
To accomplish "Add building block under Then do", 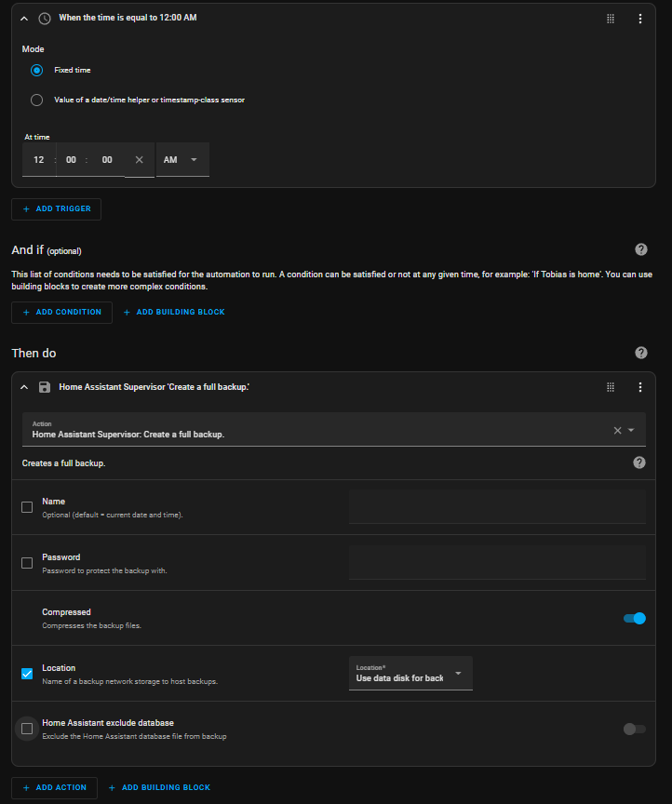I will pos(159,788).
